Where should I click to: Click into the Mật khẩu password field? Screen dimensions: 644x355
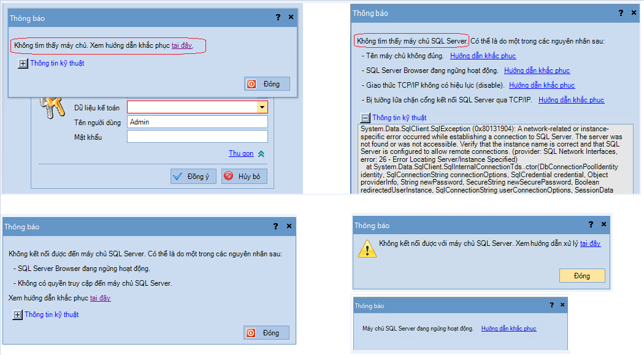click(197, 137)
